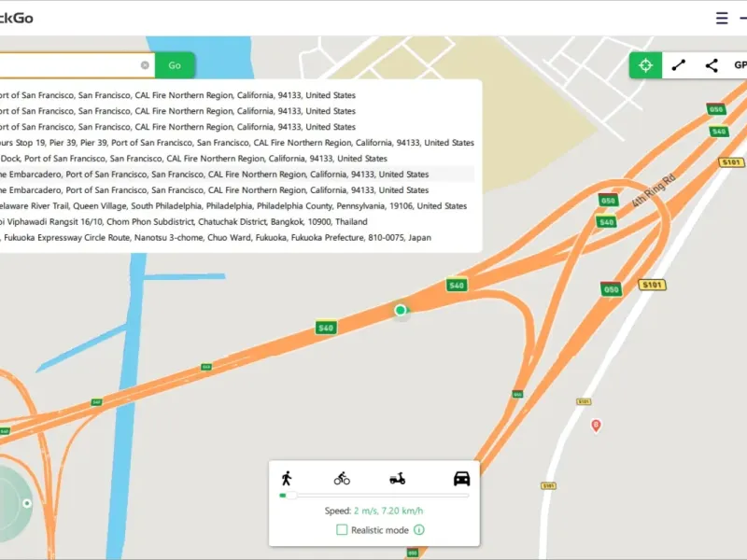Select the Viphawadi Rangsit Bangkok suggestion
Image resolution: width=747 pixels, height=560 pixels.
click(x=237, y=221)
